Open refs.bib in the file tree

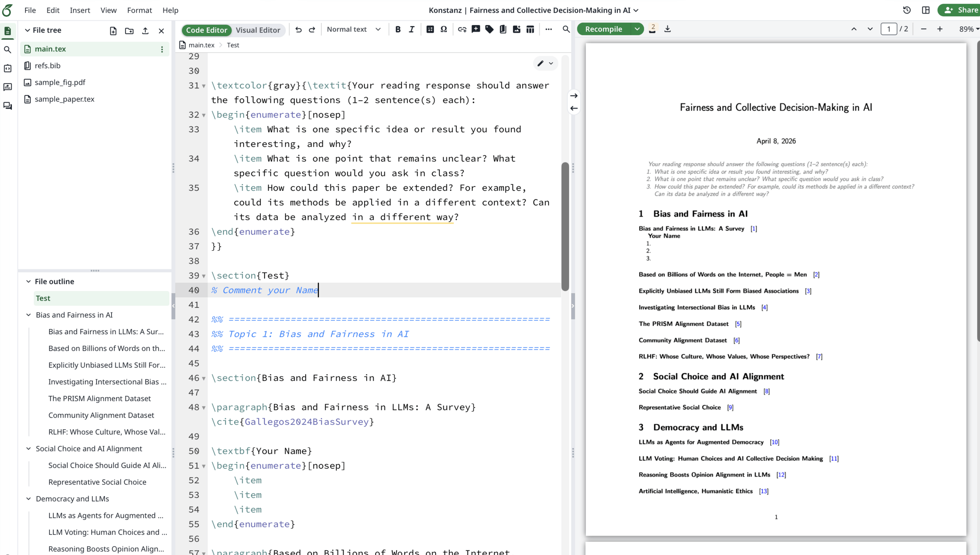click(48, 66)
